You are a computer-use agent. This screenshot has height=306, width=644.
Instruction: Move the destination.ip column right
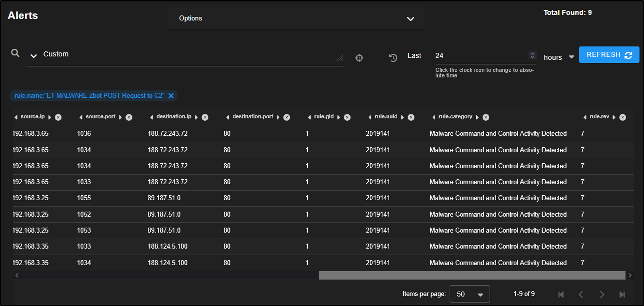(x=196, y=117)
